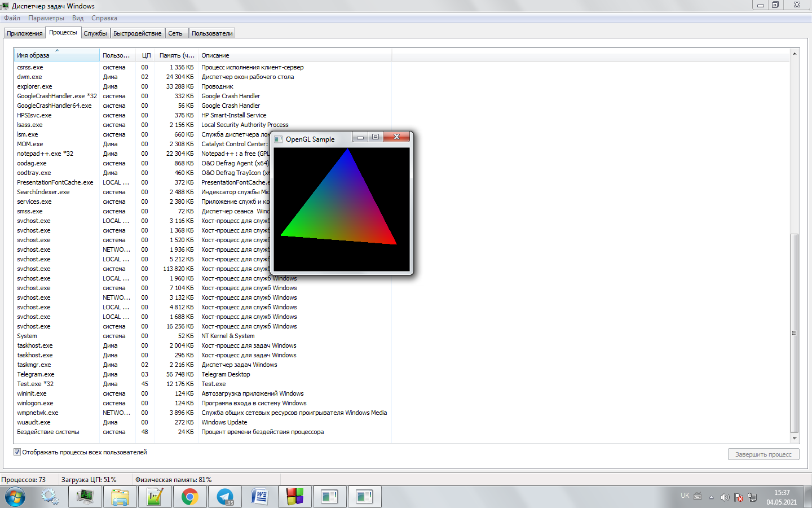Select the MOM.exe process row
Image resolution: width=812 pixels, height=508 pixels.
click(x=142, y=144)
